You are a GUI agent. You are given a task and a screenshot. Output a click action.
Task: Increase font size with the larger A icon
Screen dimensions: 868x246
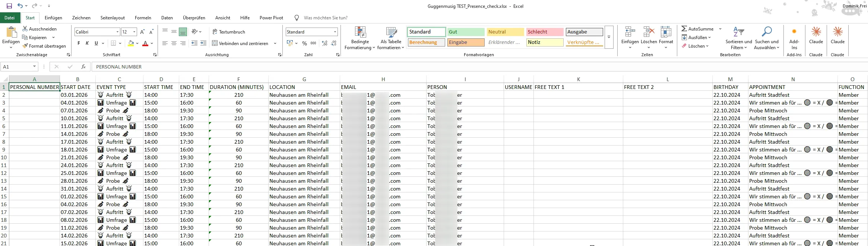pyautogui.click(x=143, y=32)
